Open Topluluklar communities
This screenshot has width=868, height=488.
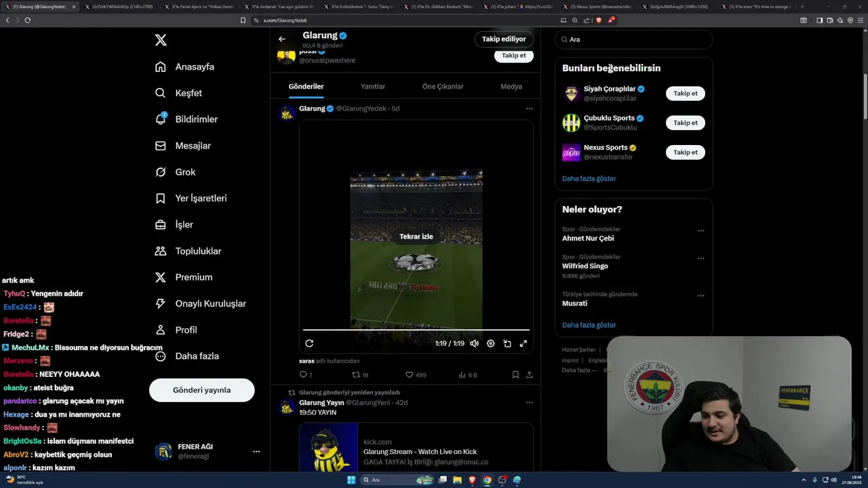tap(188, 251)
